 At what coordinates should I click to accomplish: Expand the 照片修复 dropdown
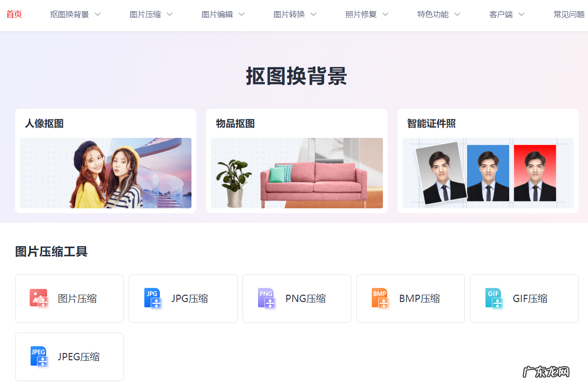point(361,14)
